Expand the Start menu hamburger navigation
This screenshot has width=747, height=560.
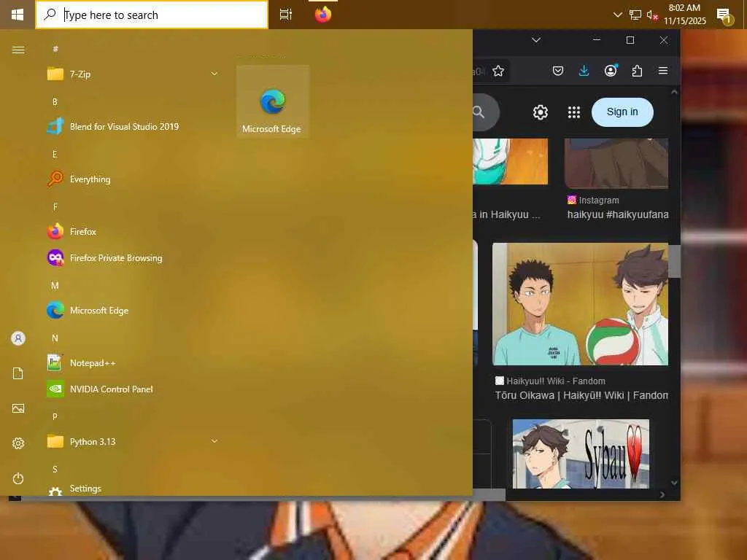pos(18,50)
